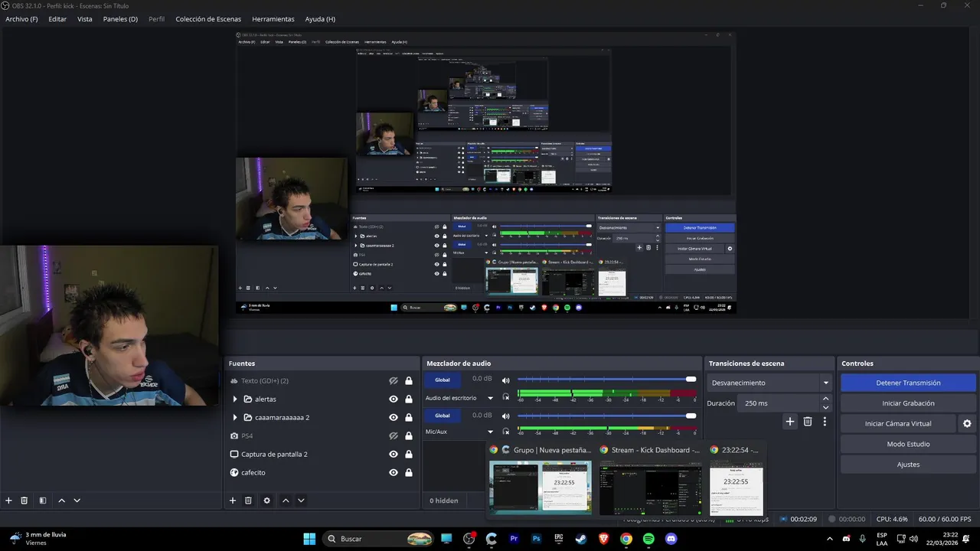The image size is (980, 551).
Task: Open Epic Games launcher from the taskbar
Action: (559, 539)
